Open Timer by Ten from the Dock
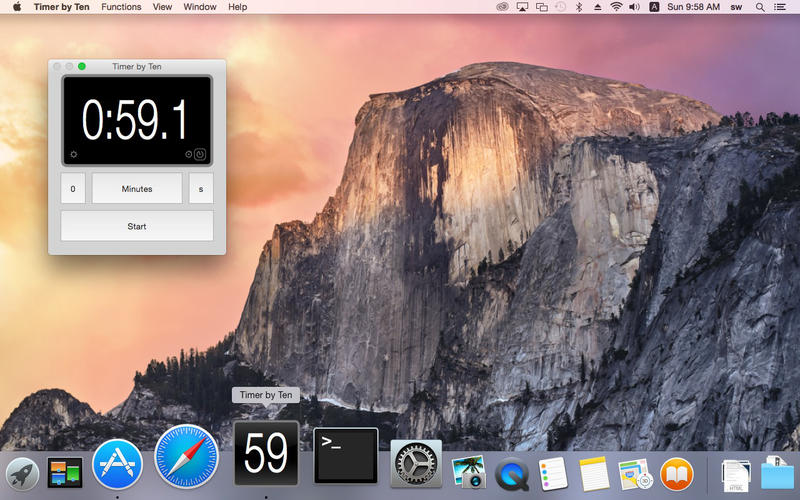Viewport: 800px width, 500px height. (266, 454)
